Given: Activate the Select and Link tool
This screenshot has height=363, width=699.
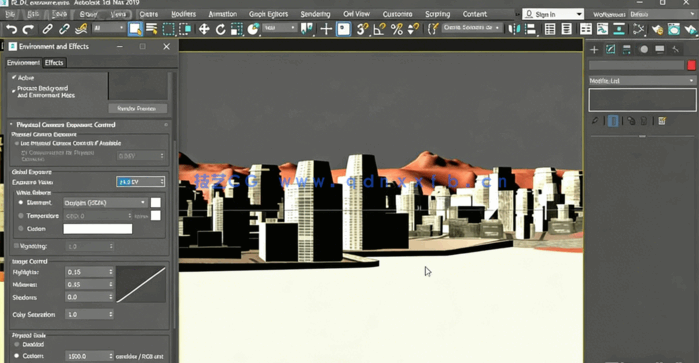Looking at the screenshot, I should coord(47,29).
